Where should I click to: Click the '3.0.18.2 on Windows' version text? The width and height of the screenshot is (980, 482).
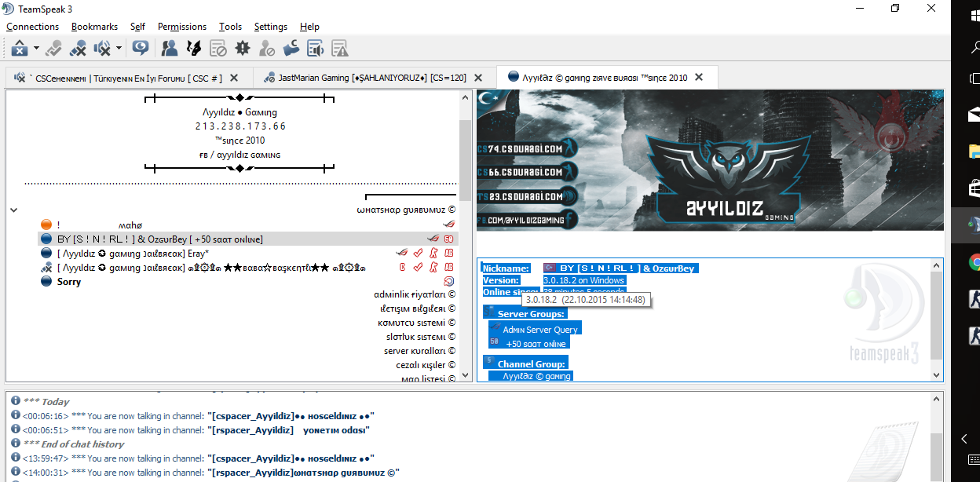tap(583, 280)
